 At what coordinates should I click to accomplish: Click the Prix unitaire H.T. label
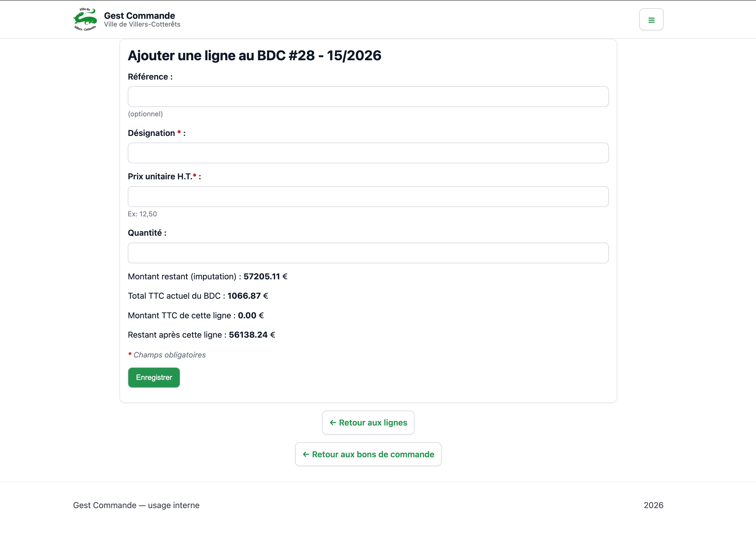[x=160, y=176]
